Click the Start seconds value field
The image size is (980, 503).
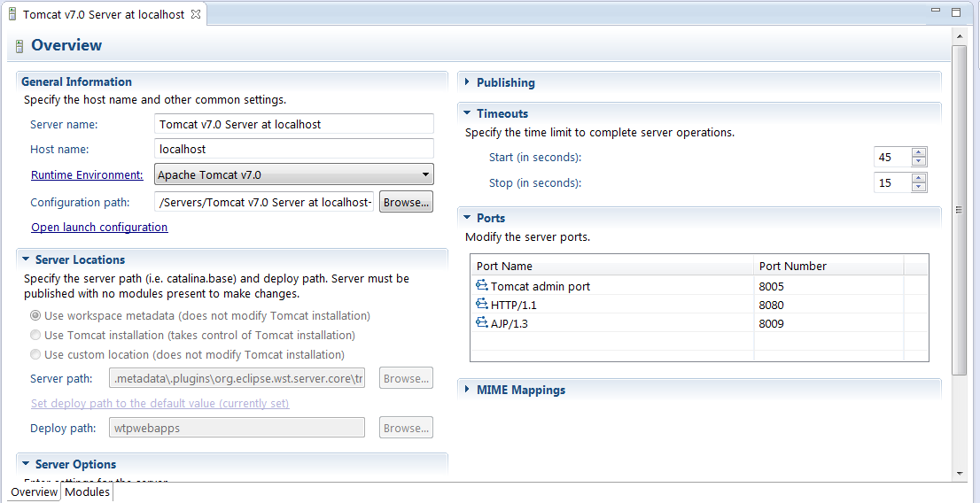click(892, 157)
